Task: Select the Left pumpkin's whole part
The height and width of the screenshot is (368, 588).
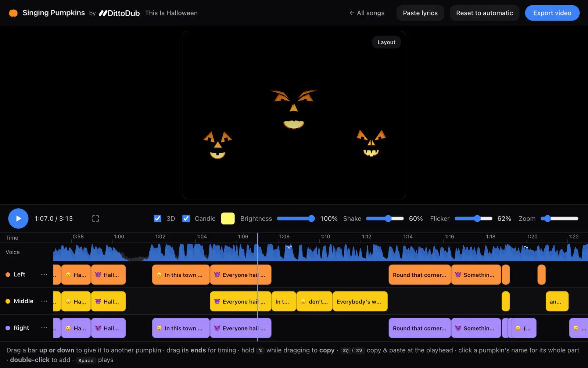Action: coord(19,275)
